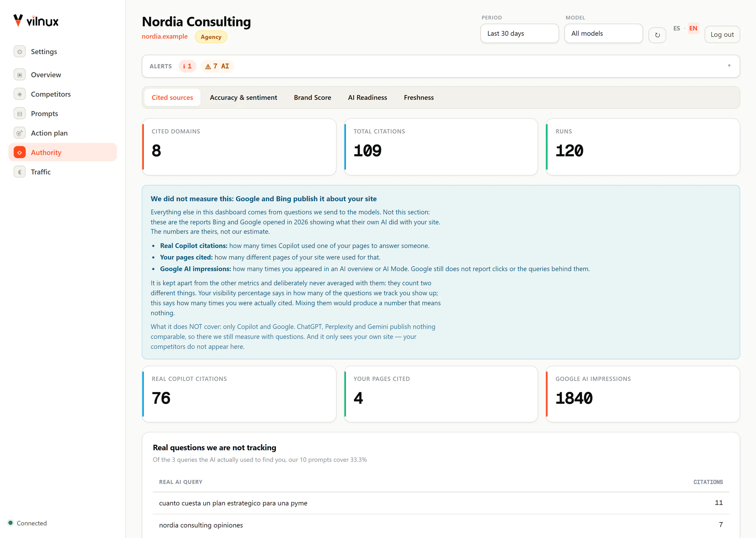Switch language to ES
The height and width of the screenshot is (538, 756).
click(676, 28)
